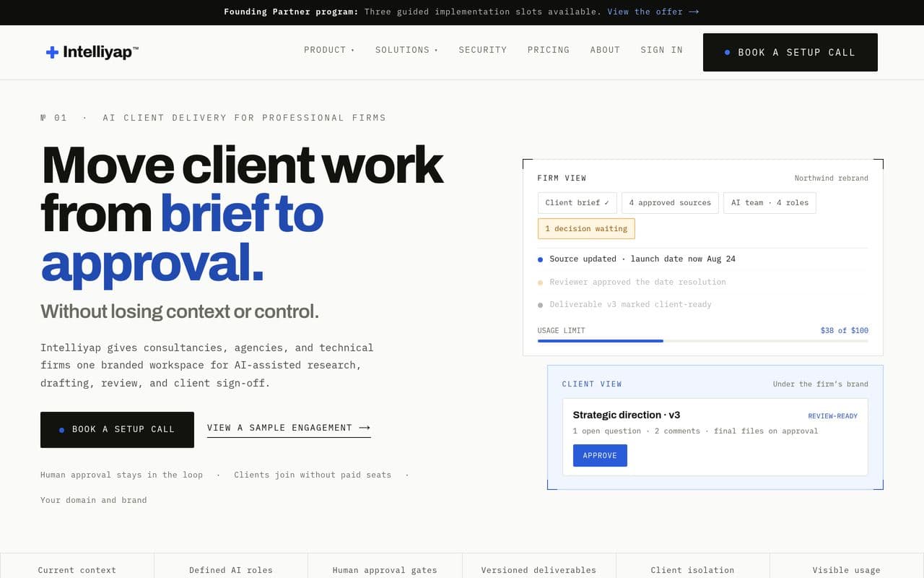Viewport: 924px width, 578px height.
Task: Click the AI team · 4 roles chip
Action: tap(770, 203)
